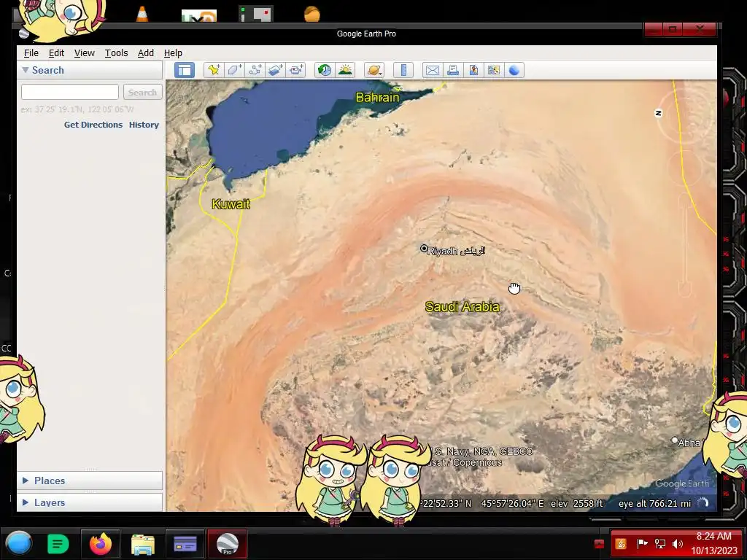Click the VLC cone desktop icon

(x=142, y=13)
